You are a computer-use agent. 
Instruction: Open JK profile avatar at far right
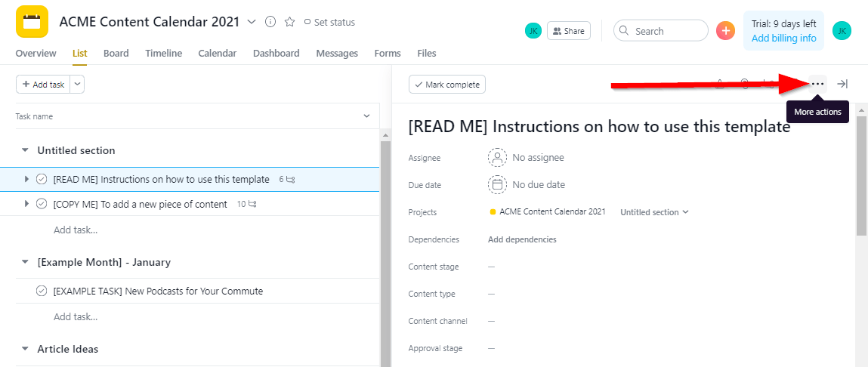(842, 31)
